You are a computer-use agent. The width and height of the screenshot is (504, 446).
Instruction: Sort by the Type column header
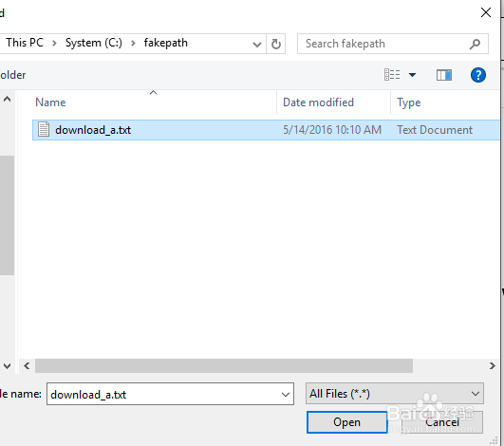pos(409,102)
